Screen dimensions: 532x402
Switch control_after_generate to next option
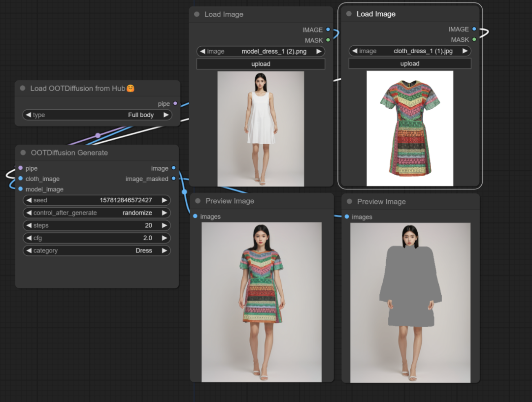(165, 213)
